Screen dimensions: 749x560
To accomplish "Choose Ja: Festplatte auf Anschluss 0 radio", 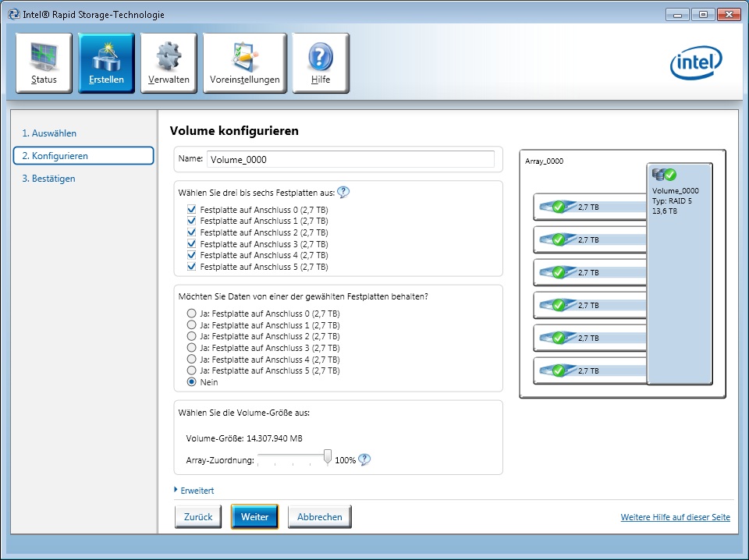I will (192, 314).
